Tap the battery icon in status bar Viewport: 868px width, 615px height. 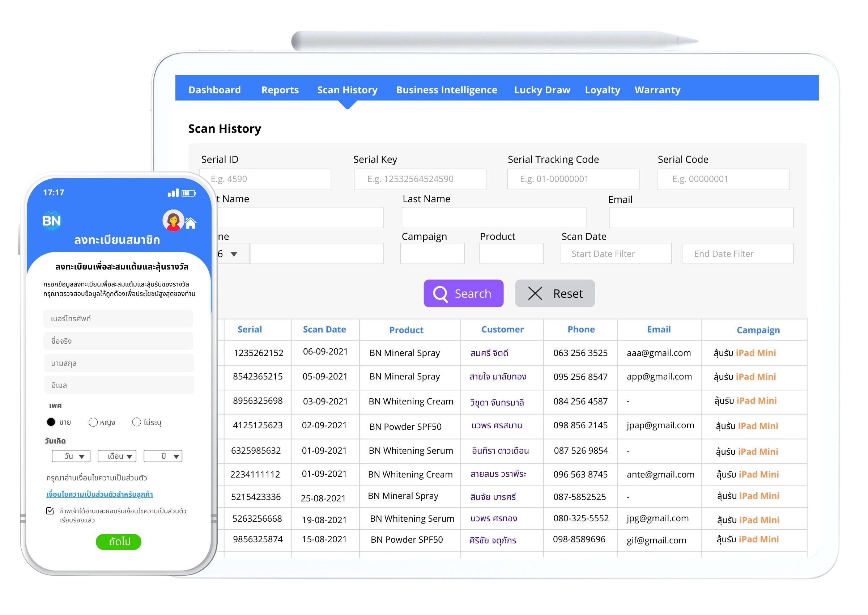(188, 194)
